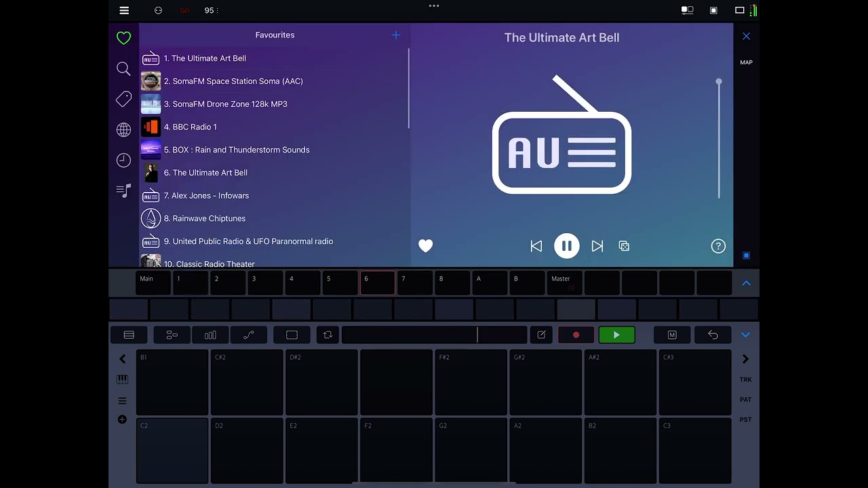Adjust the radio volume slider
This screenshot has height=488, width=868.
point(719,139)
